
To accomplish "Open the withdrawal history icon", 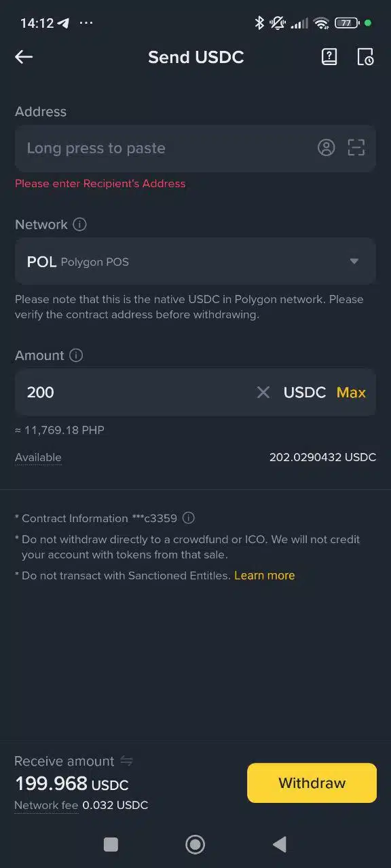I will tap(366, 57).
